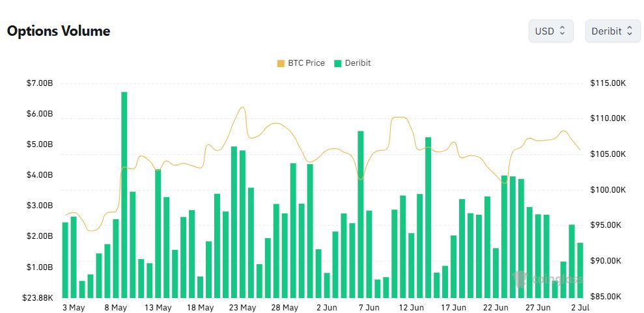Click the Deribit dropdown chevron arrows
Viewport: 644px width, 313px height.
pos(629,31)
